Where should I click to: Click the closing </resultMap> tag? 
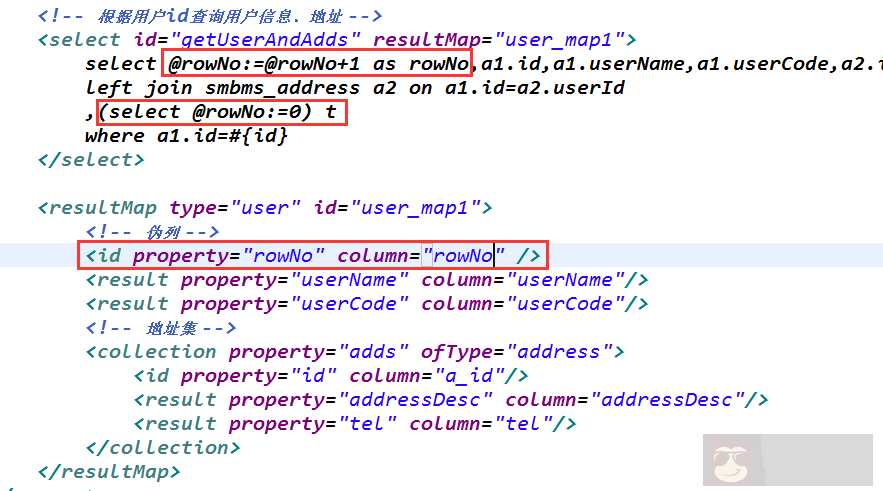(109, 471)
